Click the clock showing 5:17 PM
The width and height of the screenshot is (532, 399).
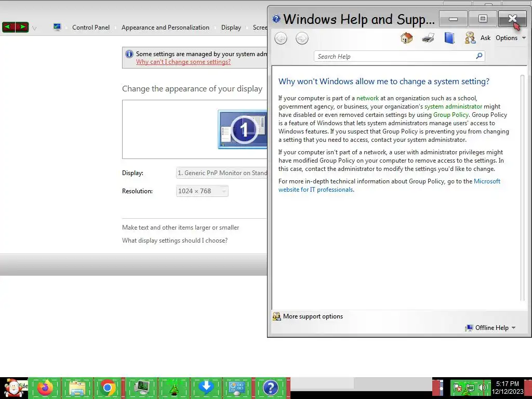(x=508, y=384)
